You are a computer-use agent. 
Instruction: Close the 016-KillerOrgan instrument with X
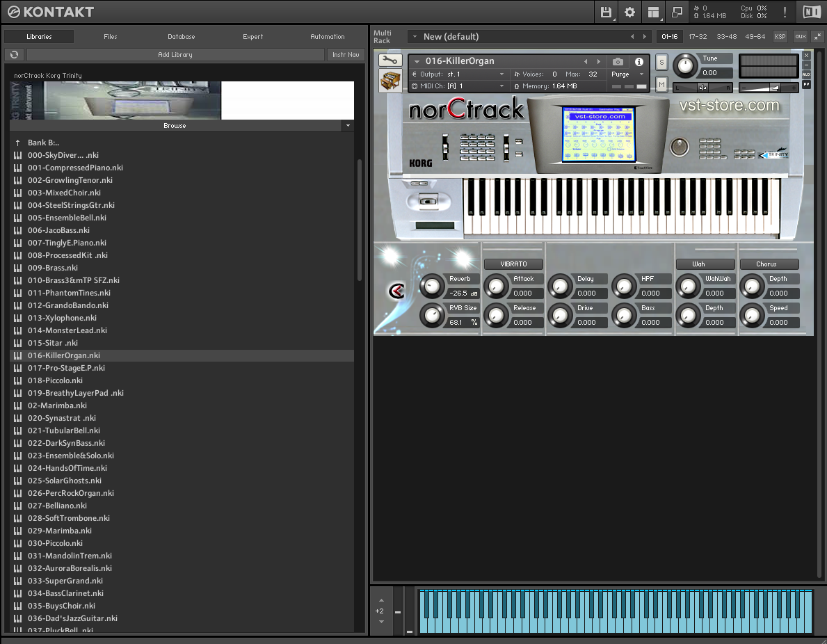click(x=806, y=55)
